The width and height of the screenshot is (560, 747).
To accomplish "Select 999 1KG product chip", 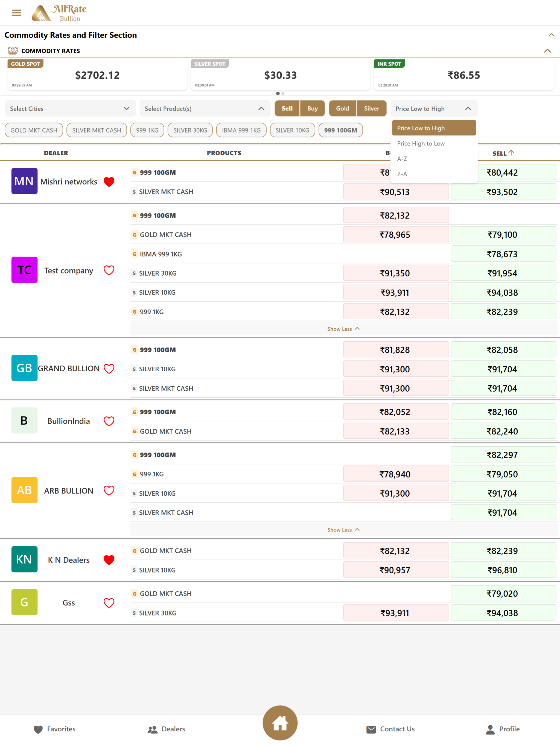I will pos(147,130).
